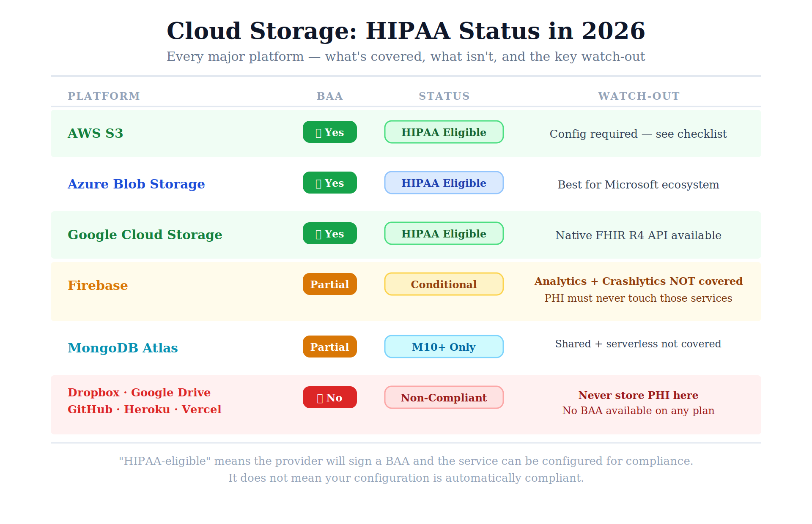Click the title "Cloud Storage: HIPAA Status in 2026"

406,31
